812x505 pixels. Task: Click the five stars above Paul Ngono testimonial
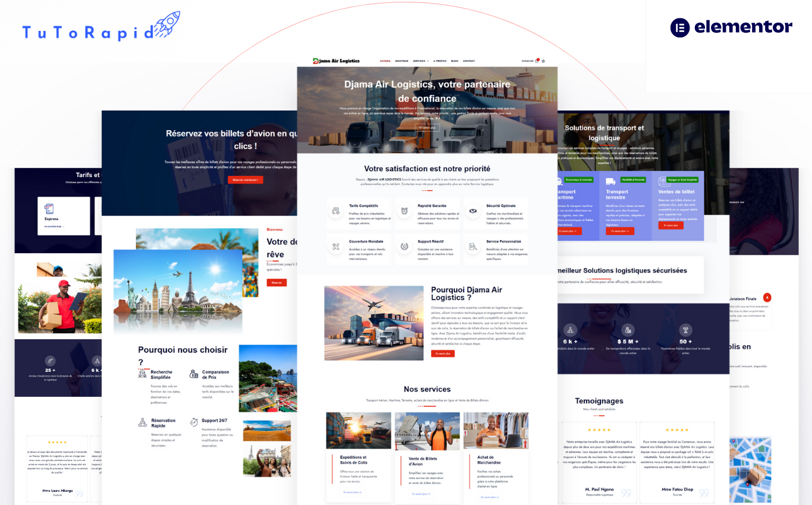tap(599, 430)
